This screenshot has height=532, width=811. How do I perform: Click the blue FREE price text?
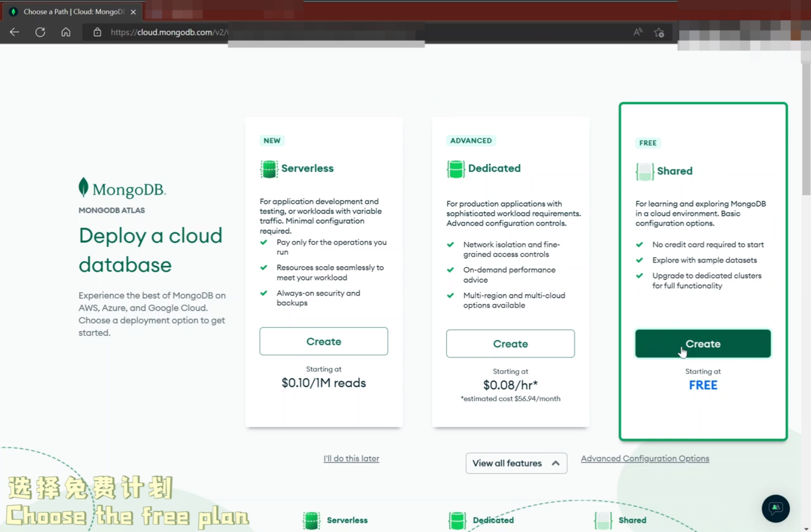[x=703, y=385]
